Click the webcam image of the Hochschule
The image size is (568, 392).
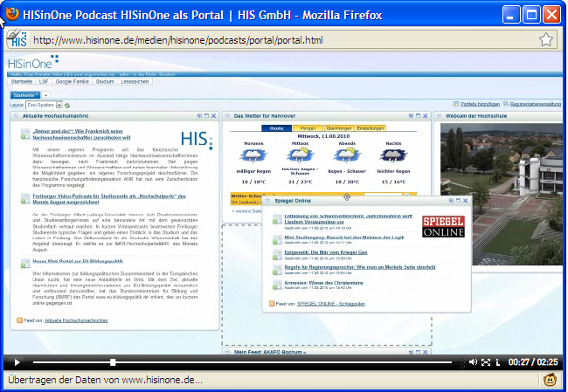(502, 194)
